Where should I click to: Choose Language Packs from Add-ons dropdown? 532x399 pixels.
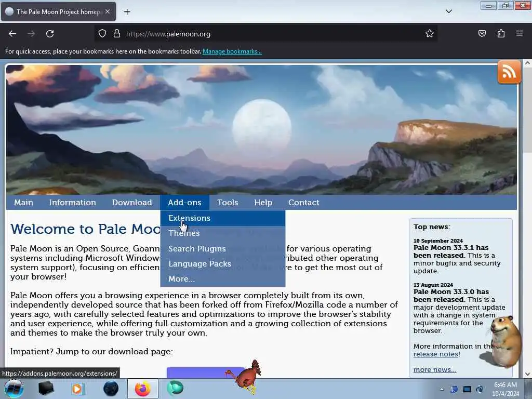click(222, 264)
